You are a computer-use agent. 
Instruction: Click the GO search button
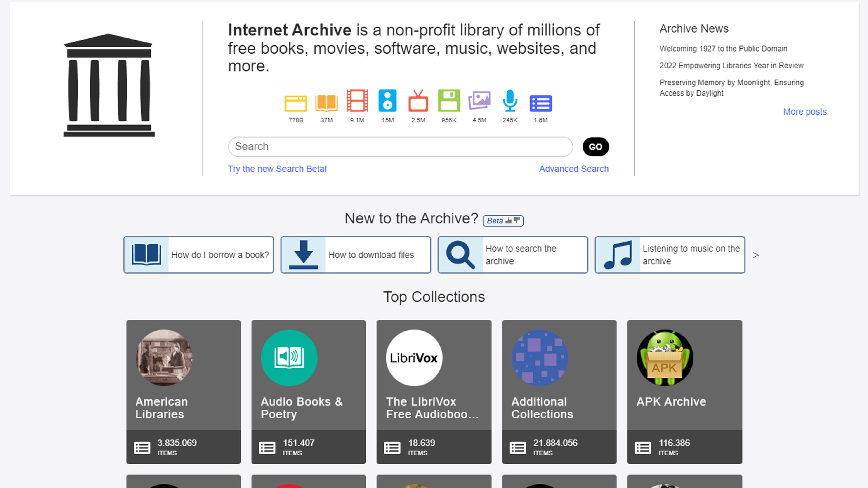coord(595,146)
